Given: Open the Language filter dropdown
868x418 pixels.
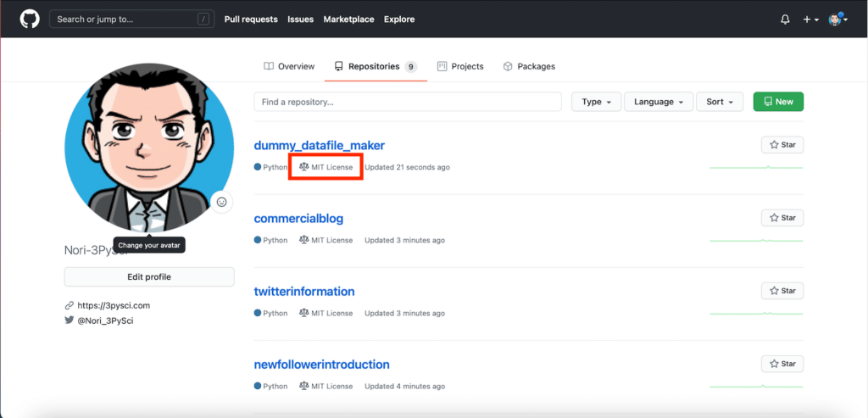Looking at the screenshot, I should tap(659, 102).
